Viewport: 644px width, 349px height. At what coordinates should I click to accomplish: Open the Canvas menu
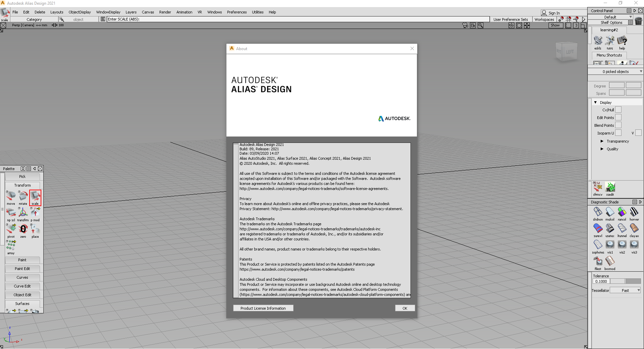148,12
